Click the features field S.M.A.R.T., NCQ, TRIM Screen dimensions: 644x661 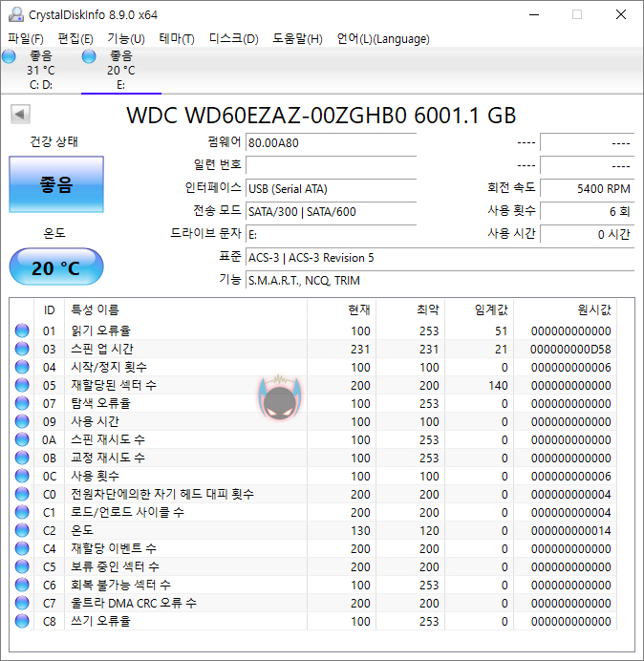(x=440, y=280)
